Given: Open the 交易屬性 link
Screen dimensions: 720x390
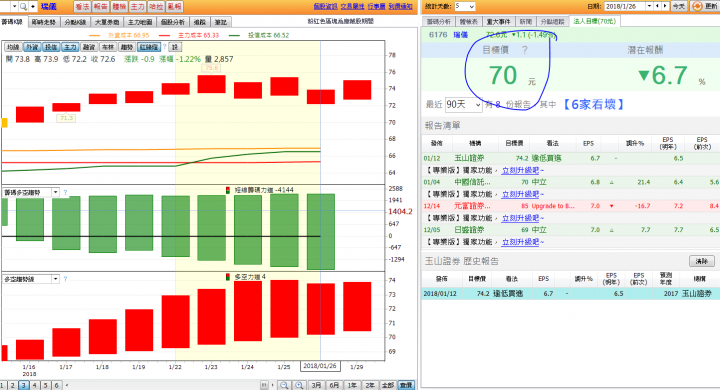Looking at the screenshot, I should tap(352, 6).
